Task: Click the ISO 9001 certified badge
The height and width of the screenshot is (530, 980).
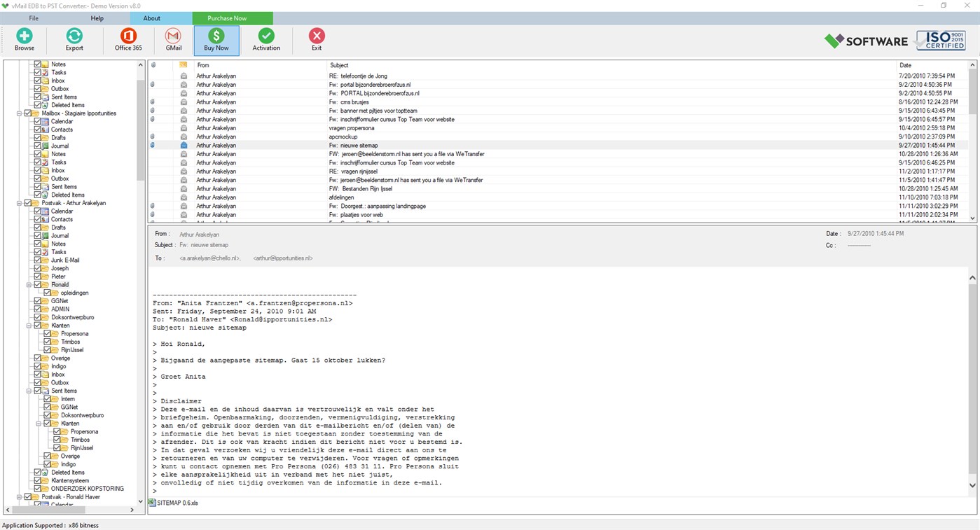Action: [x=939, y=41]
